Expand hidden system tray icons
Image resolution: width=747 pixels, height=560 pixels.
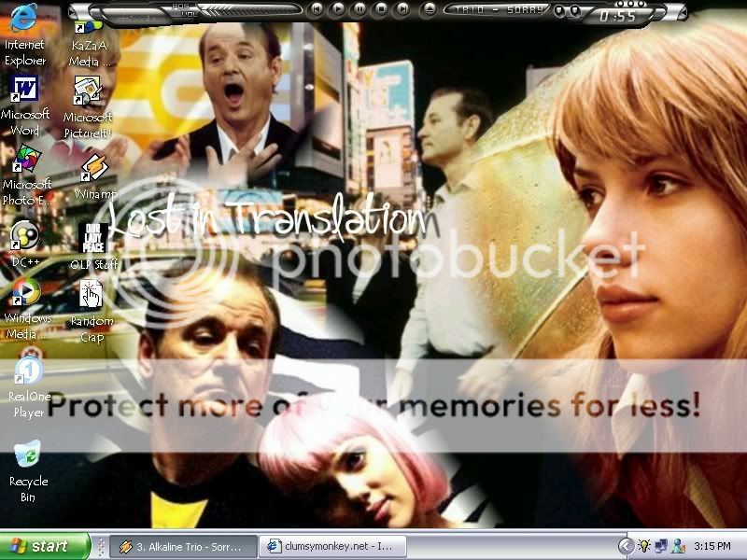coord(626,546)
